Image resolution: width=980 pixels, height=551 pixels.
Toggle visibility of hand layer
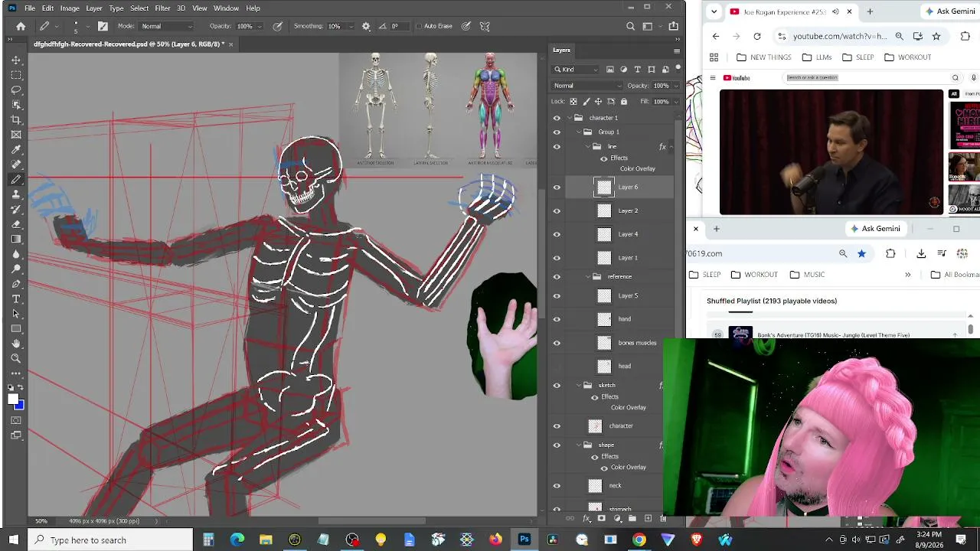557,320
